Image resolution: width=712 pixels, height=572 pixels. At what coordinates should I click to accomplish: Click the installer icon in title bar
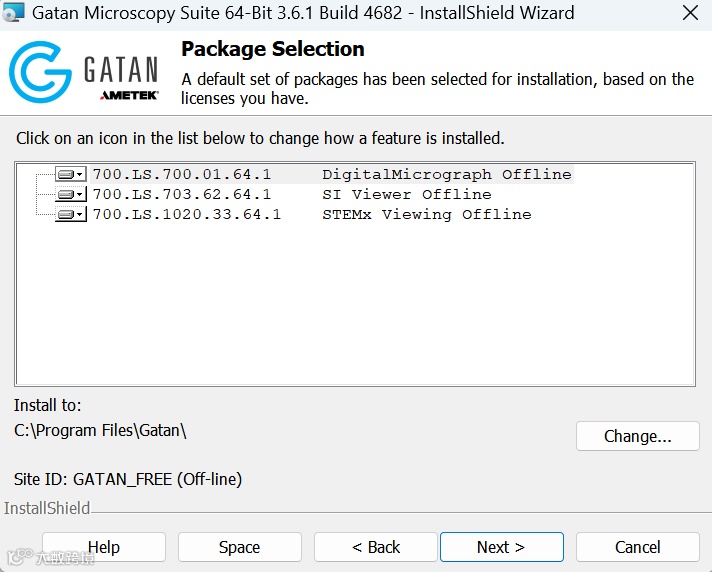point(13,12)
